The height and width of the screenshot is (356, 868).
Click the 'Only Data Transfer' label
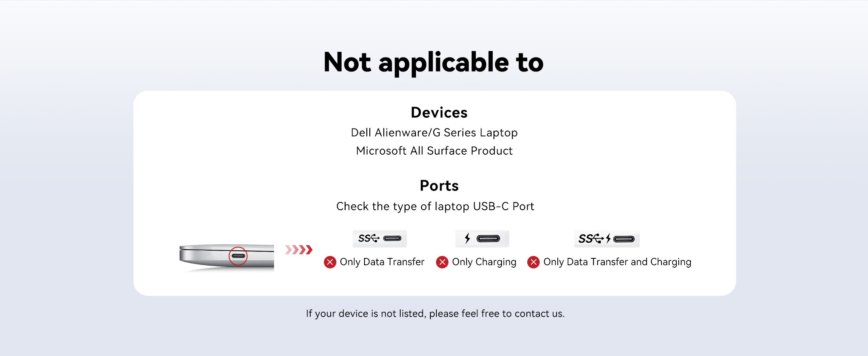(382, 262)
